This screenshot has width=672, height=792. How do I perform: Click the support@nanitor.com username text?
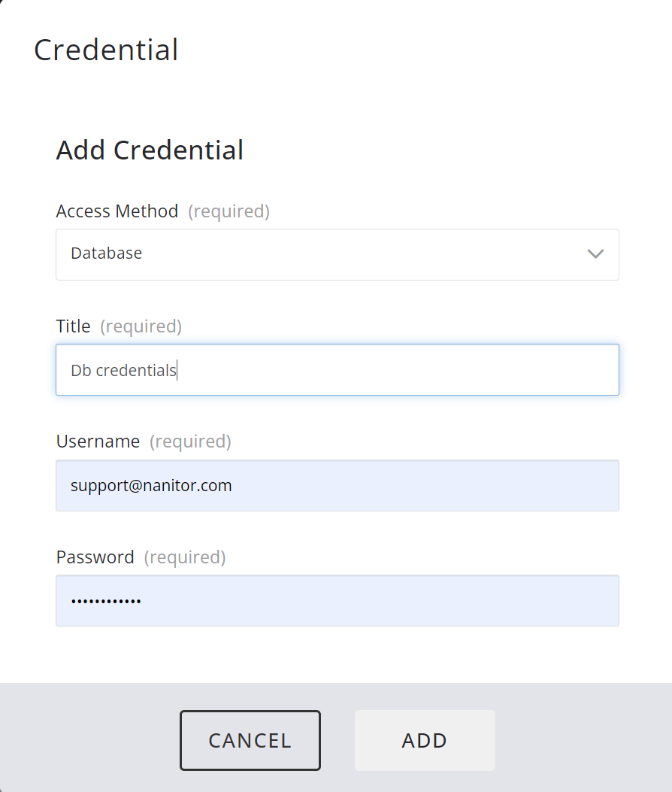point(151,486)
